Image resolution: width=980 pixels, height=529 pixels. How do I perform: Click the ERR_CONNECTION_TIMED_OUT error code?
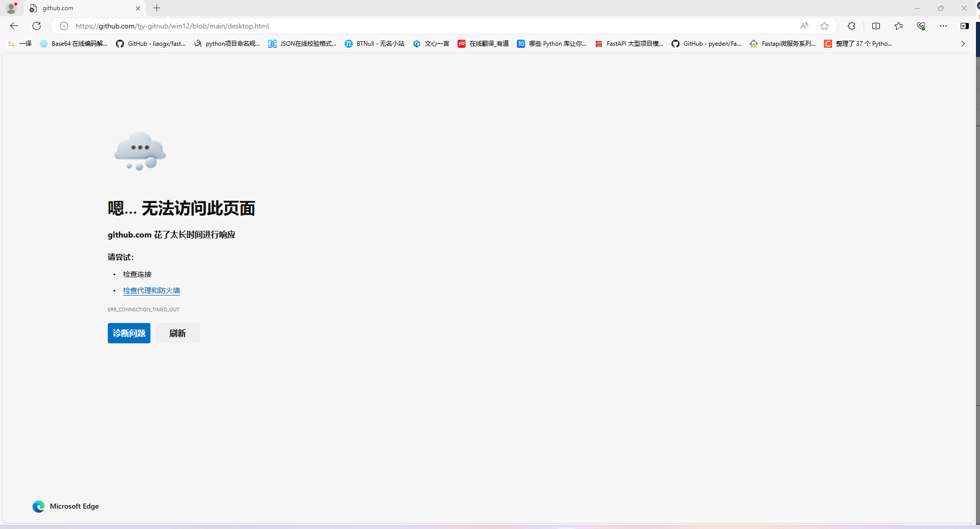[143, 309]
